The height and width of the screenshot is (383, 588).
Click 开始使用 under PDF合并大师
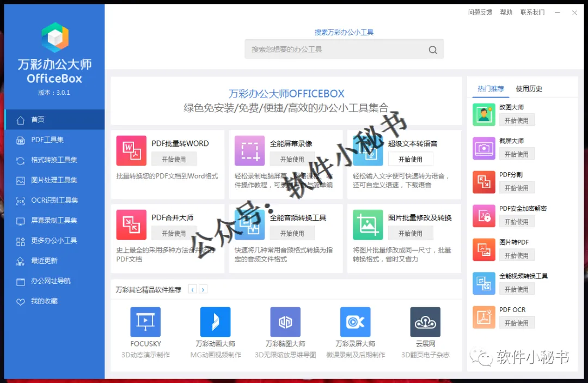click(x=174, y=233)
